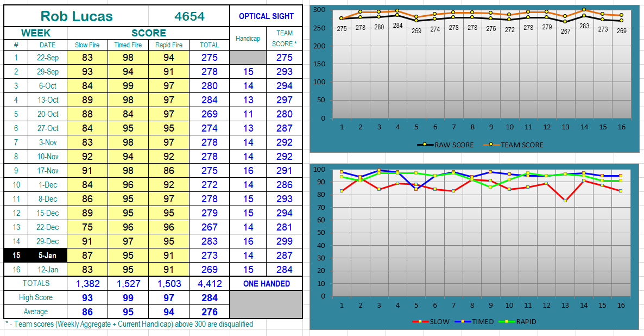644x336 pixels.
Task: Select the 27-Oct date cell
Action: (x=48, y=128)
